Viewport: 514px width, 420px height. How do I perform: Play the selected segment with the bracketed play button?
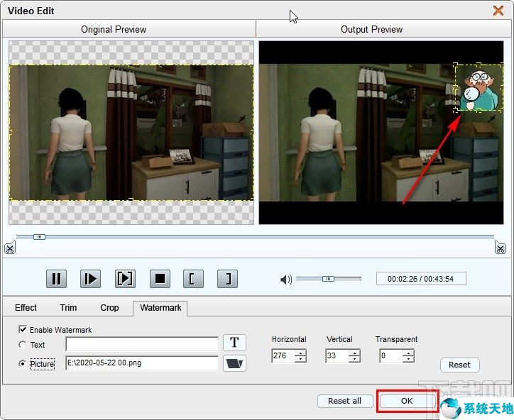point(125,279)
